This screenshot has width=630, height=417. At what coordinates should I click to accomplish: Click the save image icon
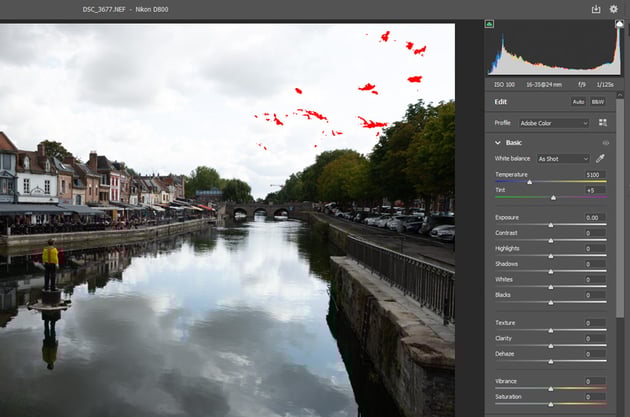pos(596,9)
